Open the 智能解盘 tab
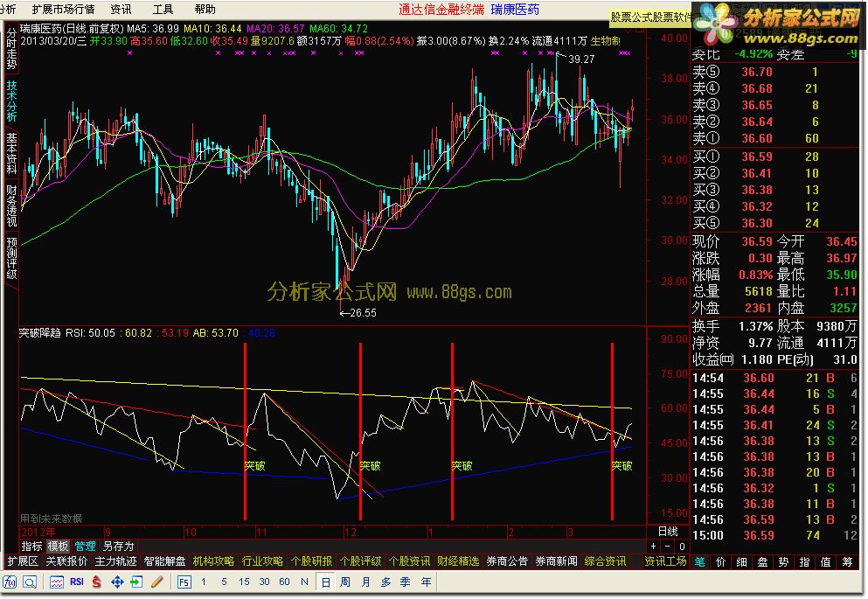The width and height of the screenshot is (868, 599). point(164,561)
